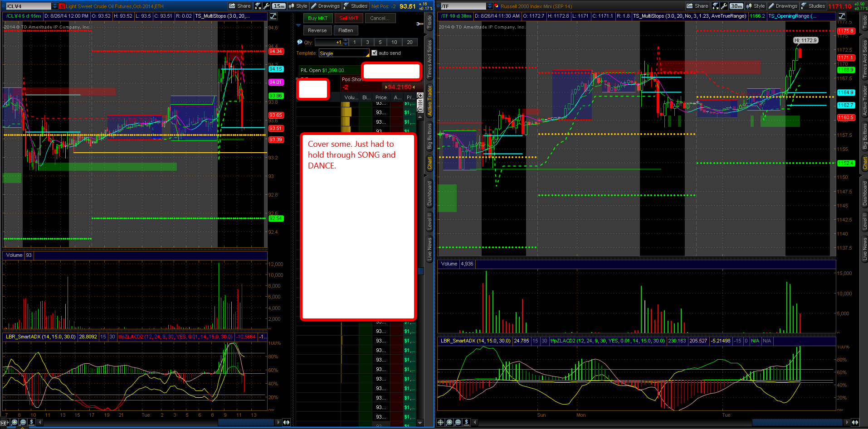Select the Big Buttons side tab beside the ladder
This screenshot has width=868, height=429.
[429, 136]
